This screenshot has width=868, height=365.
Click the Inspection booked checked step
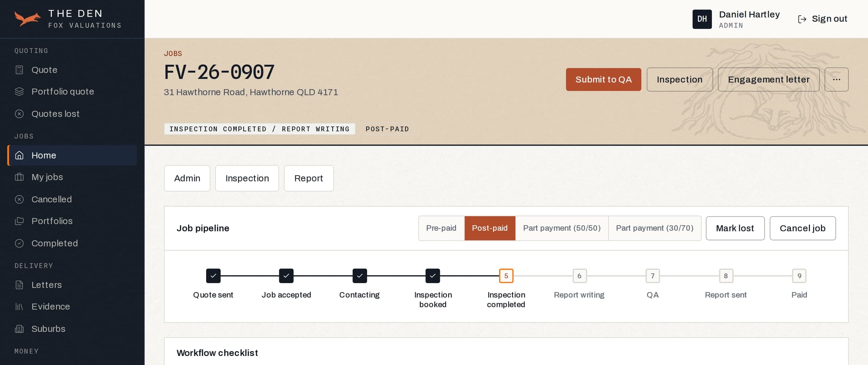pos(433,276)
